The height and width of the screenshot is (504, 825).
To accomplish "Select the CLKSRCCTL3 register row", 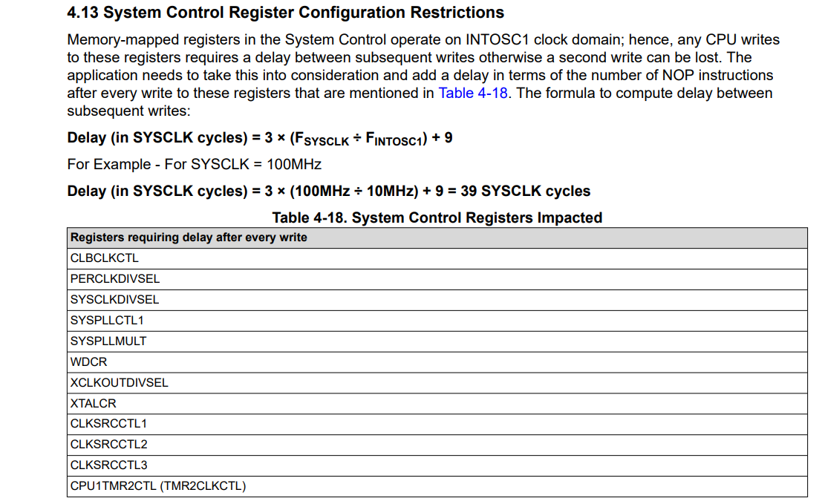I will pos(109,465).
